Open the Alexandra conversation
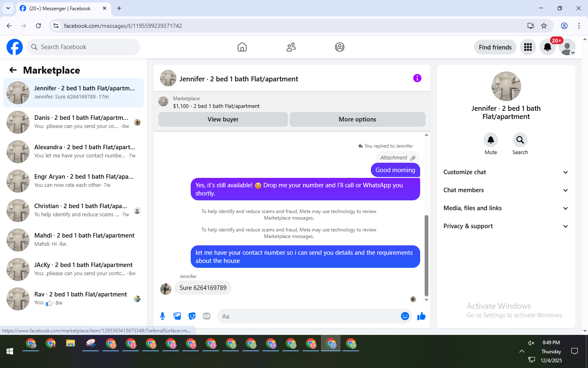 coord(73,152)
